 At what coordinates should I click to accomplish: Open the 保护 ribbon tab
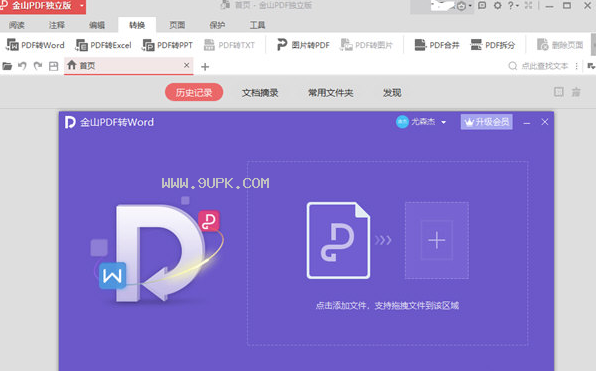click(x=217, y=25)
